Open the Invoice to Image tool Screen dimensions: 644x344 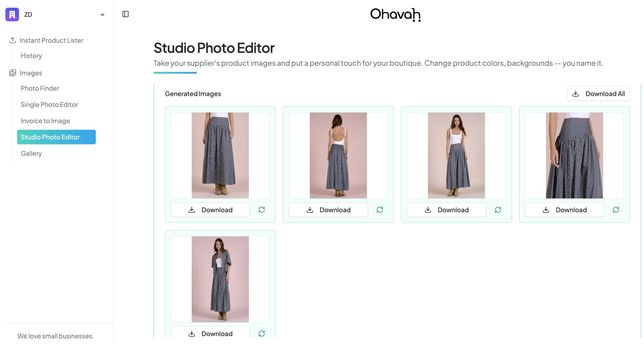pos(45,121)
